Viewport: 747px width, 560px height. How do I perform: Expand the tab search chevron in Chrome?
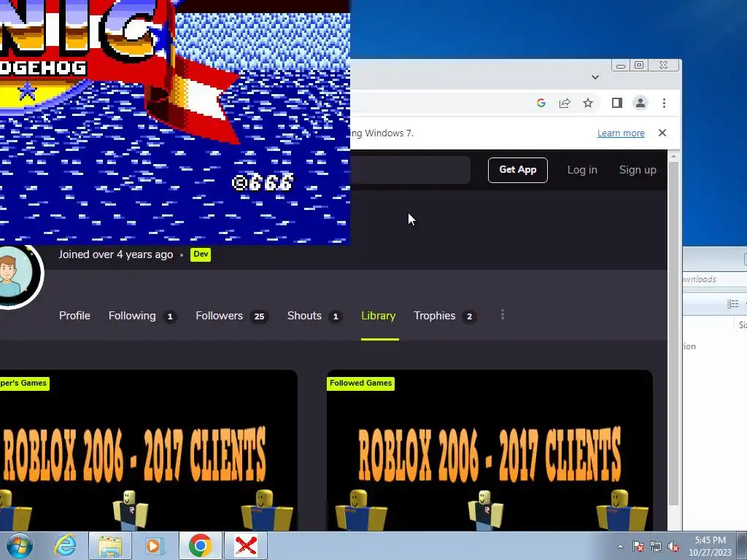click(595, 77)
